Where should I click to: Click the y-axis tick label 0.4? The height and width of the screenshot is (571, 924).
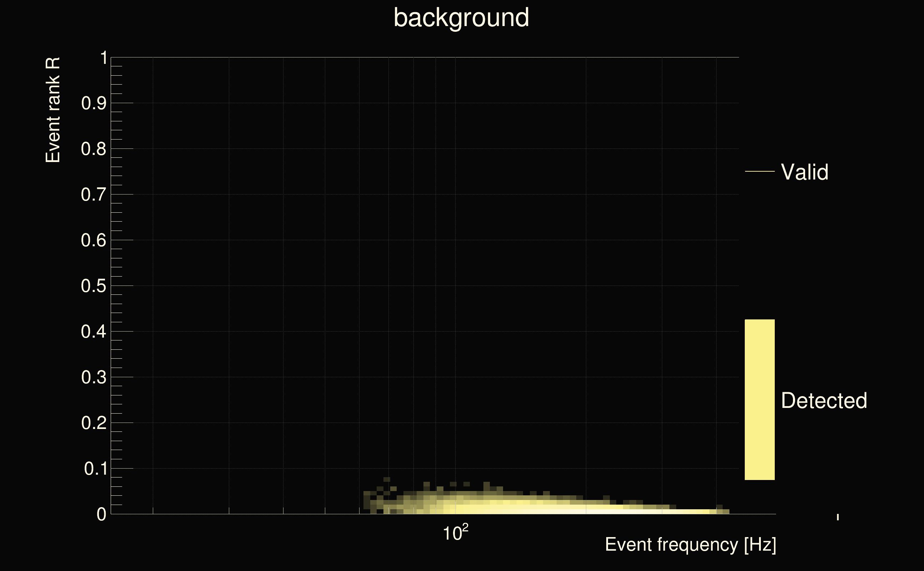tap(94, 332)
